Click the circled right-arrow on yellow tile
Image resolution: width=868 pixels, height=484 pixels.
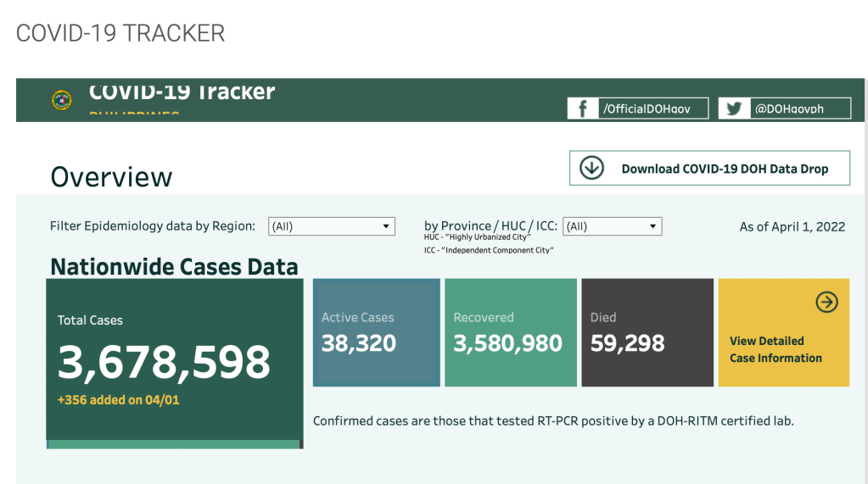[x=826, y=302]
